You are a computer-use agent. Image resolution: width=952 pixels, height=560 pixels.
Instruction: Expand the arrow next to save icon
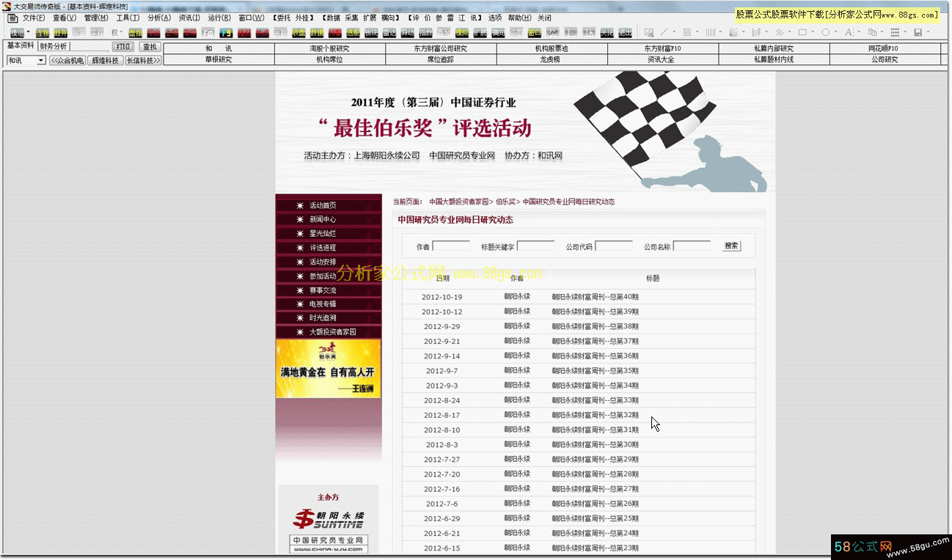929,32
